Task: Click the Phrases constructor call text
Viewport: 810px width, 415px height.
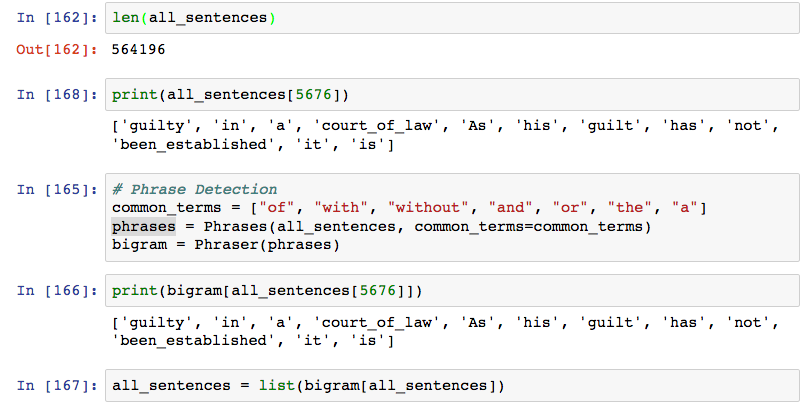Action: tap(427, 227)
